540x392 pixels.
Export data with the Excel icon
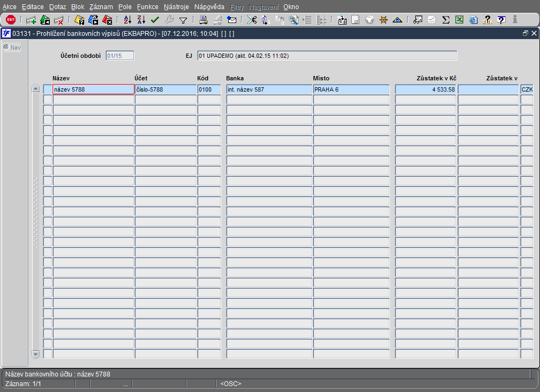(460, 20)
